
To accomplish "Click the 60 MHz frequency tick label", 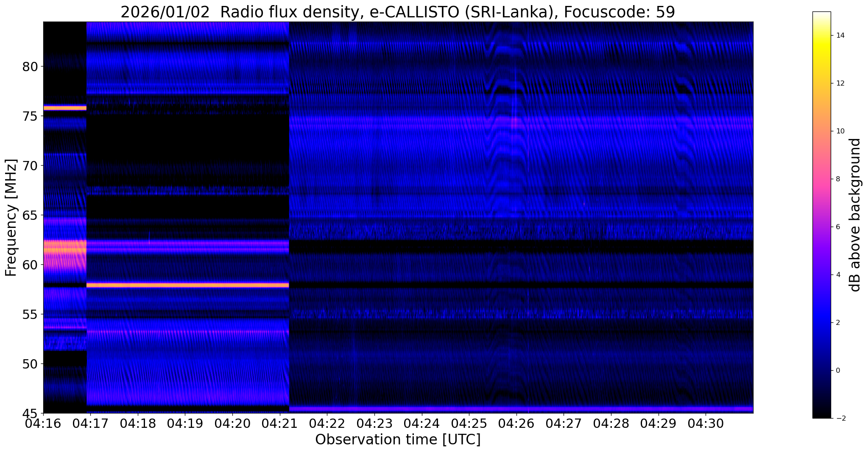I will click(x=30, y=265).
